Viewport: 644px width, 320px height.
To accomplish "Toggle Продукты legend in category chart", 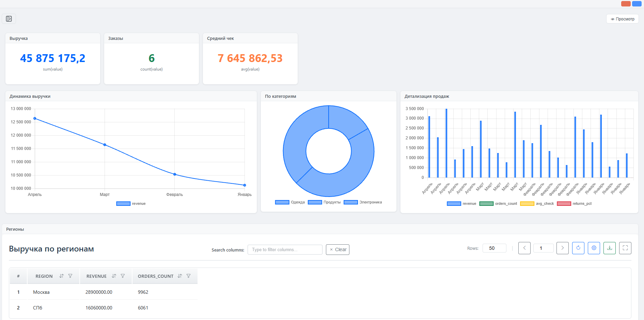I will pyautogui.click(x=324, y=202).
